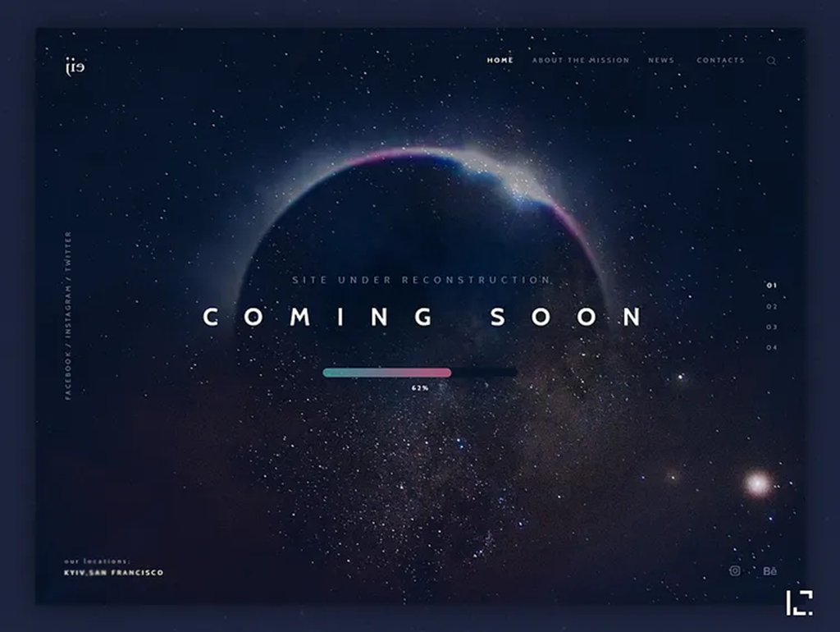Open the About the Mission page
The width and height of the screenshot is (840, 632).
[581, 60]
